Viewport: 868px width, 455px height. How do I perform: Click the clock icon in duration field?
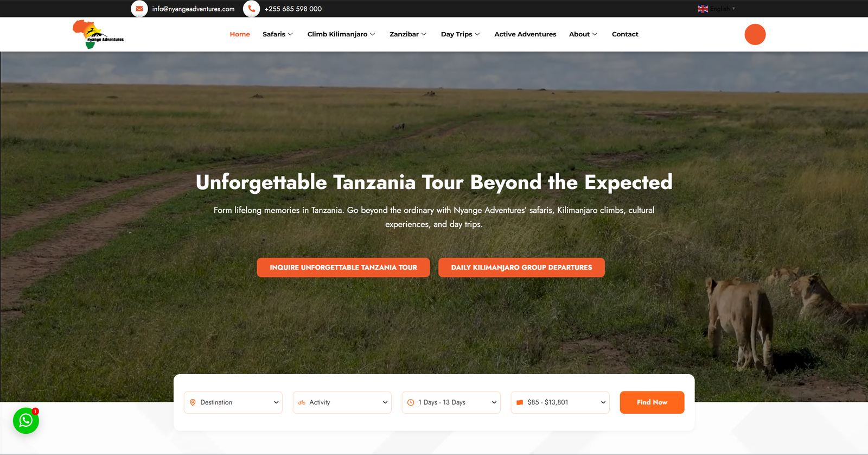point(411,402)
